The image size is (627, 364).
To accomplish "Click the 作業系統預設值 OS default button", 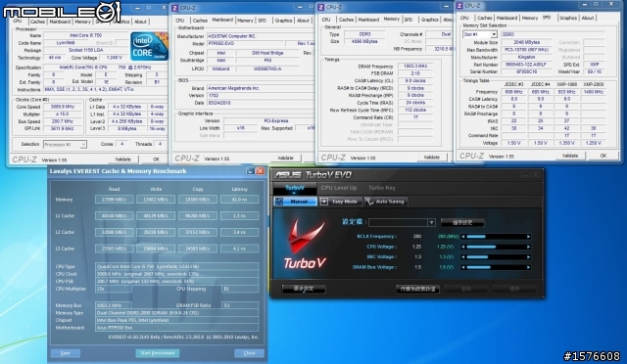I will click(x=417, y=289).
